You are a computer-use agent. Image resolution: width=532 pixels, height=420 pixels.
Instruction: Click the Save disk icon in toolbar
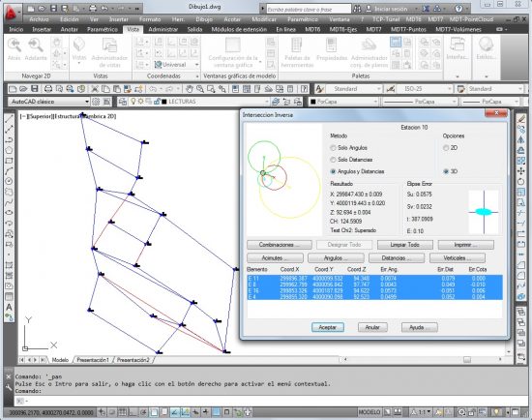(35, 89)
